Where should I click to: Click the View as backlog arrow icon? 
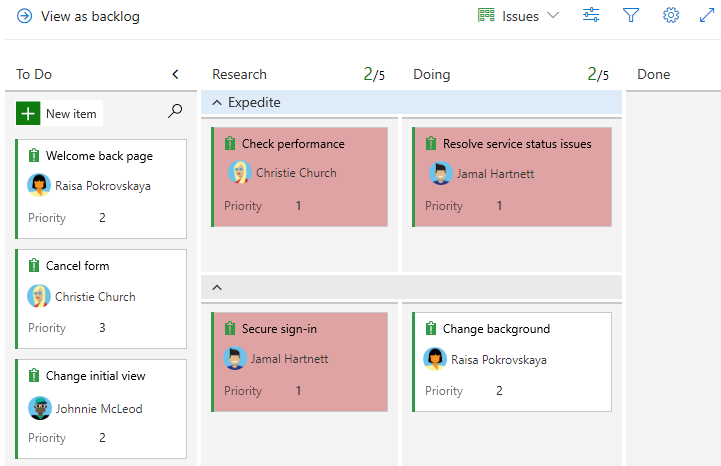(24, 16)
